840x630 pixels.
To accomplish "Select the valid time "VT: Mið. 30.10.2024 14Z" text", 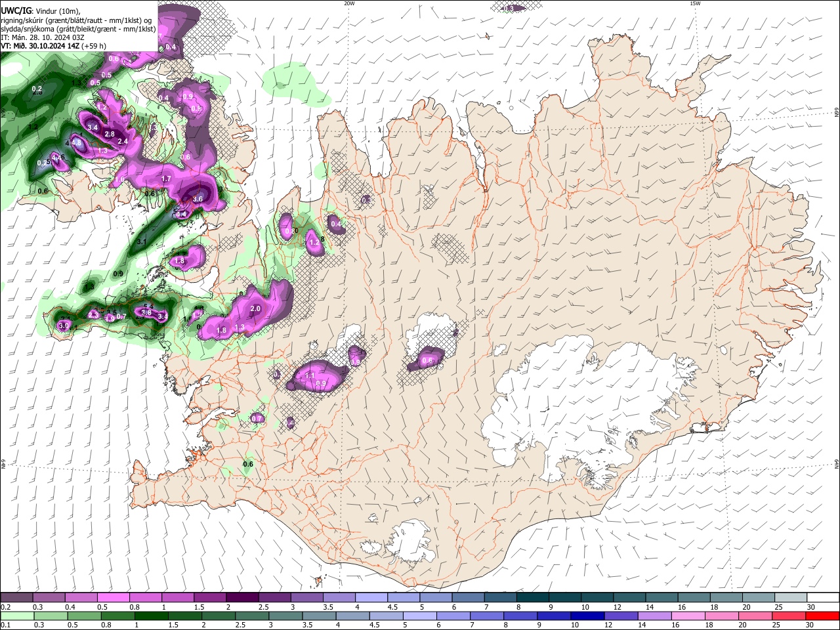I will [x=40, y=47].
